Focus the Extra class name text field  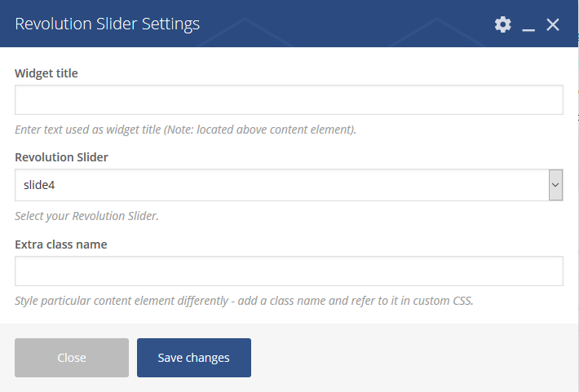click(x=289, y=271)
